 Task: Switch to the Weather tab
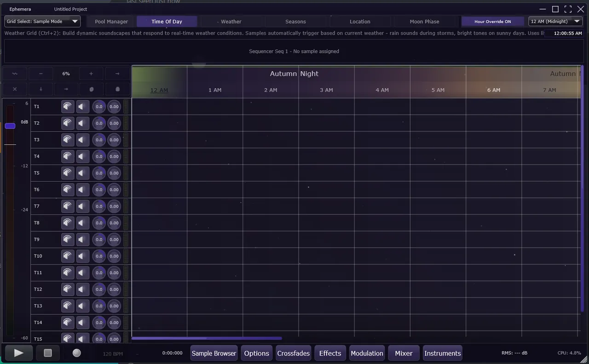[231, 21]
